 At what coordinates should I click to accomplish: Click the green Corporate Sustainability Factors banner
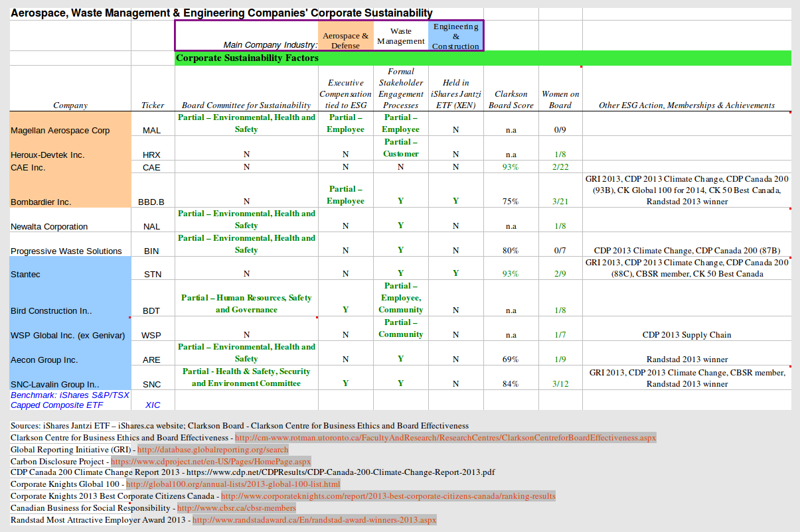tap(483, 58)
